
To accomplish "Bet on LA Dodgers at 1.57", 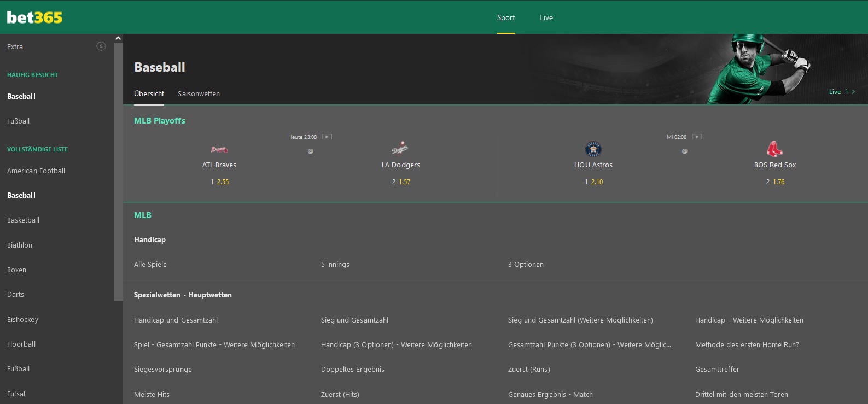I will point(401,182).
